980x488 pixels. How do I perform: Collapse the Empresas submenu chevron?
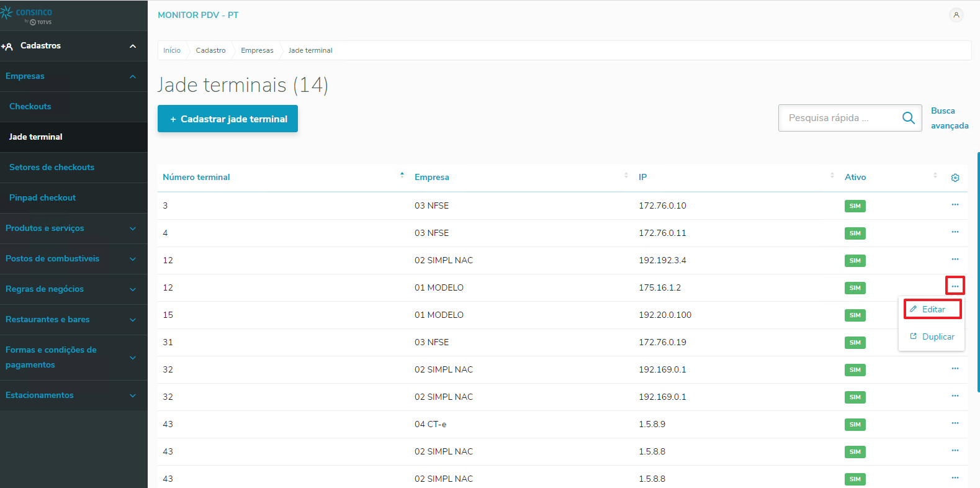(x=133, y=76)
